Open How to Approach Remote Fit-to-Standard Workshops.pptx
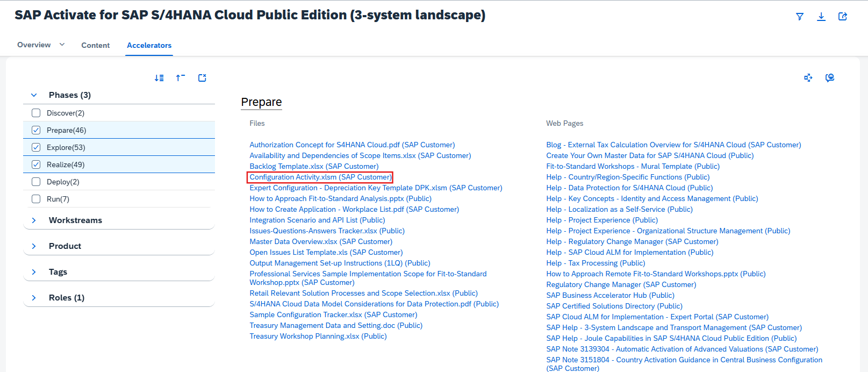The height and width of the screenshot is (372, 868). [656, 274]
